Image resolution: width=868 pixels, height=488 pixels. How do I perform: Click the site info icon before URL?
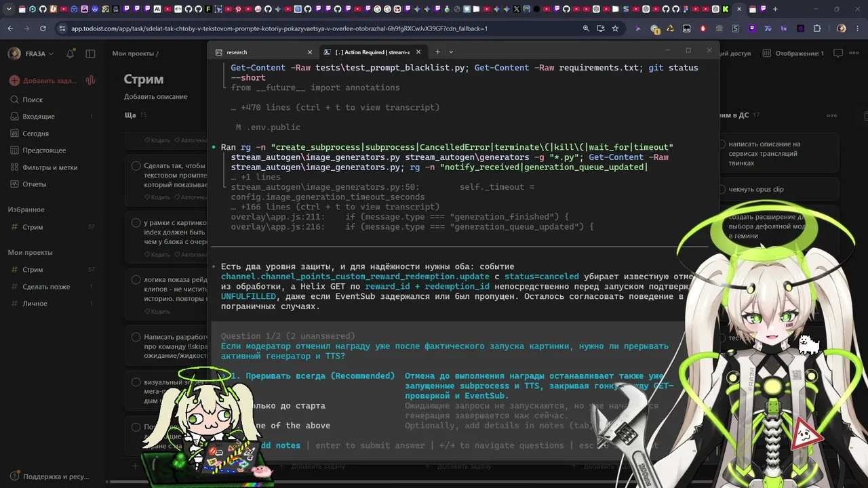pos(62,28)
